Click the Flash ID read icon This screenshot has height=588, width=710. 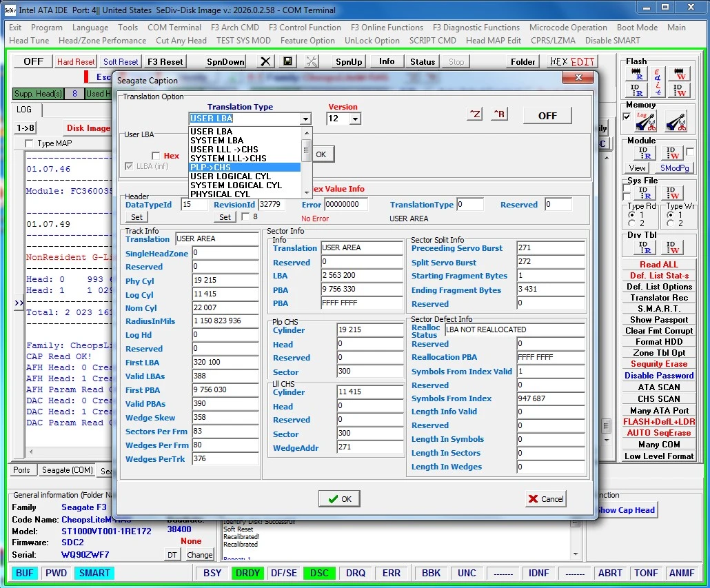(637, 90)
